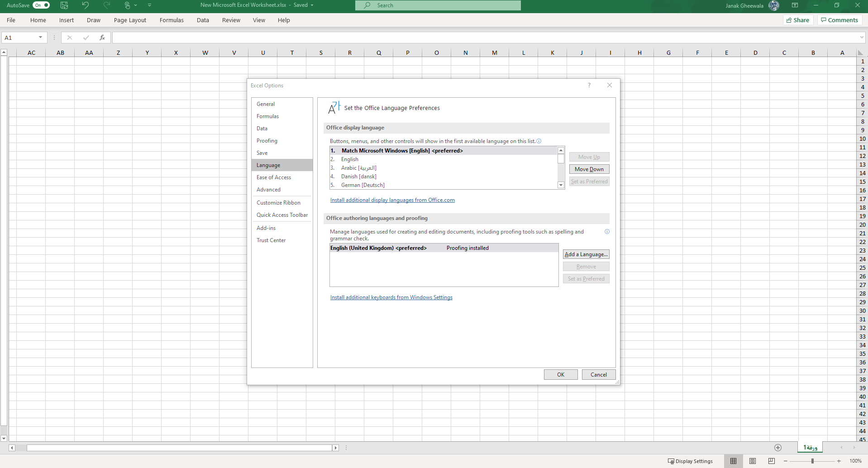Screen dimensions: 868x468
Task: Click the Redo icon
Action: click(x=106, y=5)
